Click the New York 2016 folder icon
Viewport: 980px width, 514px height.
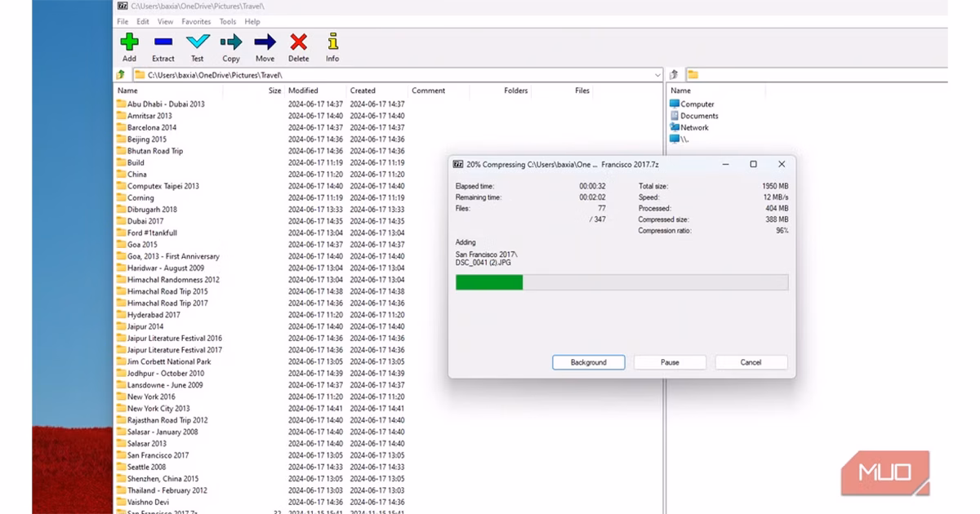pos(121,397)
